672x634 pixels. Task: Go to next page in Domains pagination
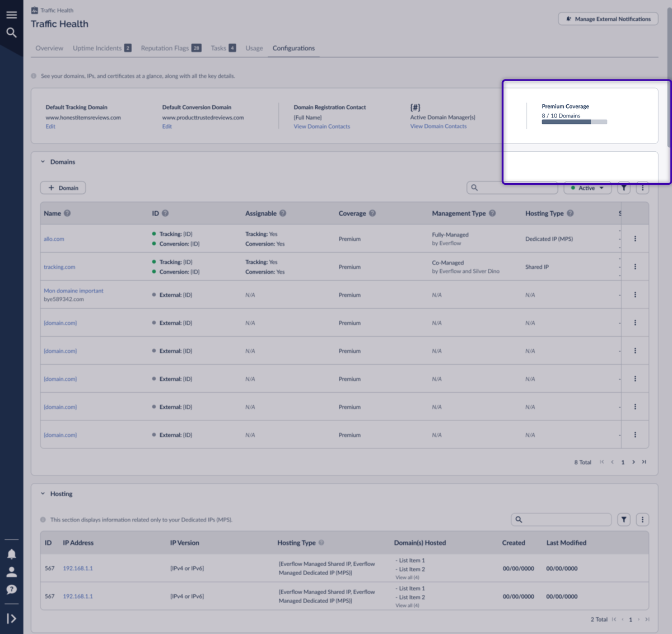click(x=633, y=462)
